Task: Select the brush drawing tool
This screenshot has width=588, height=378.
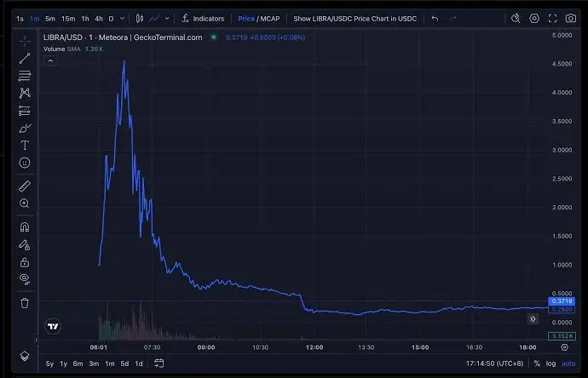Action: pos(25,128)
